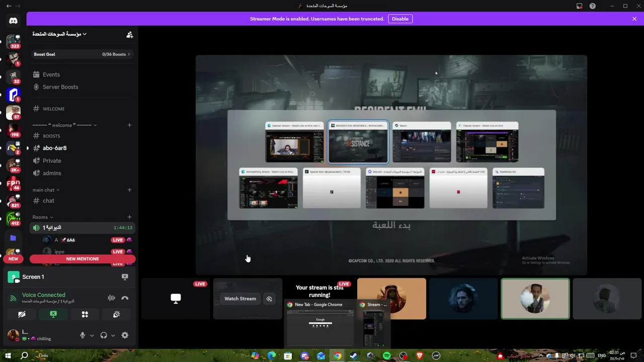
Task: Create channel in welcome category
Action: click(129, 125)
